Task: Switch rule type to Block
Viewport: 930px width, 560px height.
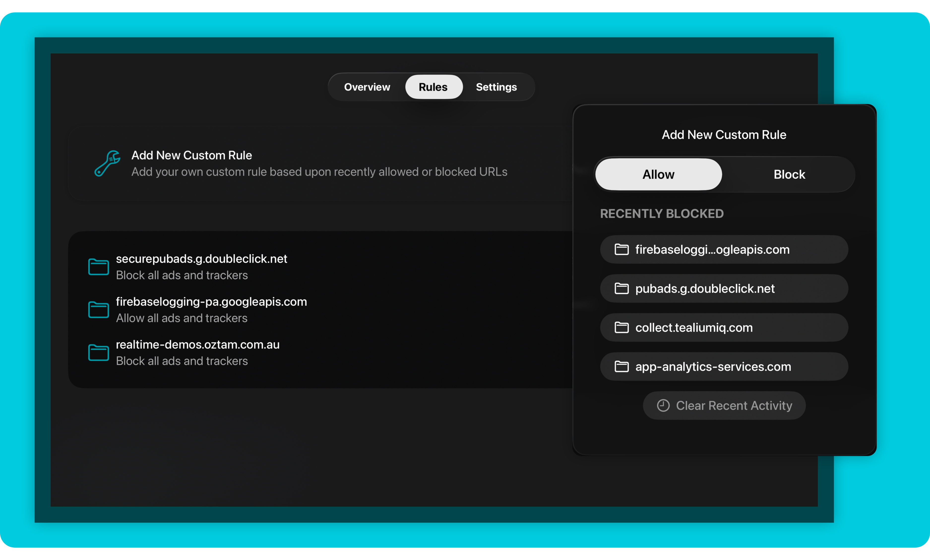Action: click(x=789, y=174)
